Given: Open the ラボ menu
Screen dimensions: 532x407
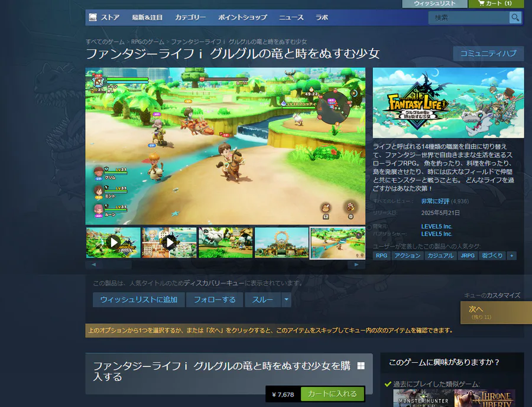Looking at the screenshot, I should click(322, 17).
